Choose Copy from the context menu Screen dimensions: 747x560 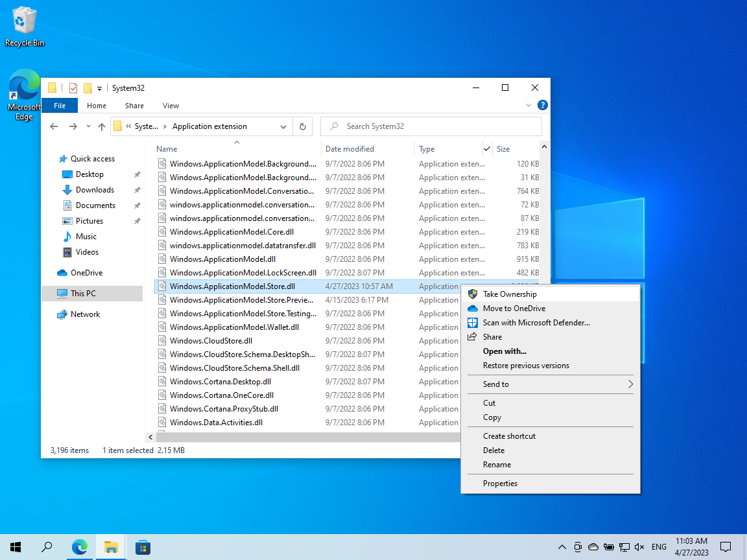click(551, 417)
